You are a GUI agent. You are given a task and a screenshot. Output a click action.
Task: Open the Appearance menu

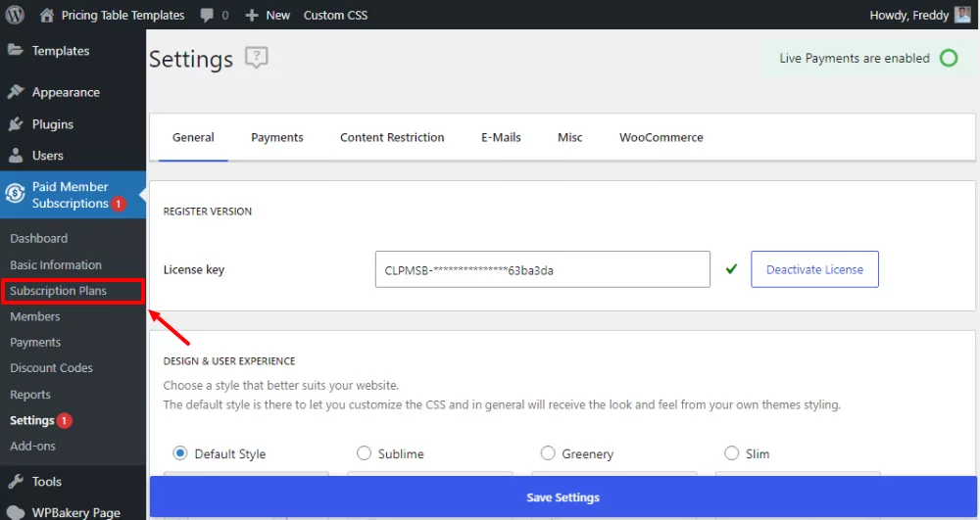tap(66, 92)
